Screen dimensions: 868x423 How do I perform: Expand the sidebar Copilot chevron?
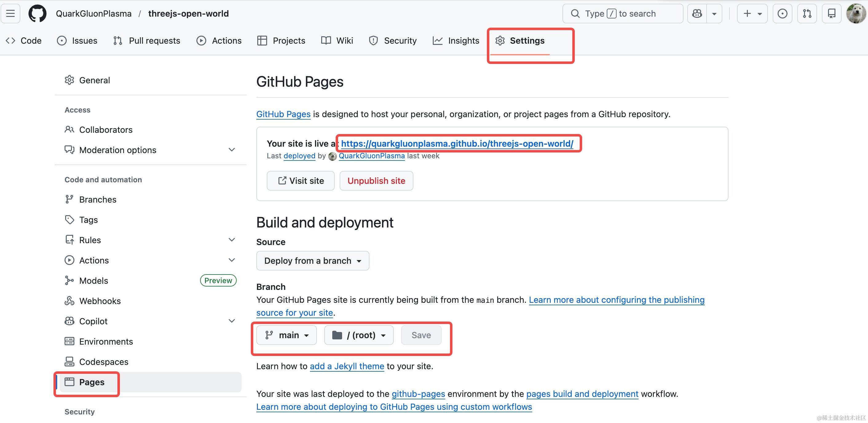point(232,321)
